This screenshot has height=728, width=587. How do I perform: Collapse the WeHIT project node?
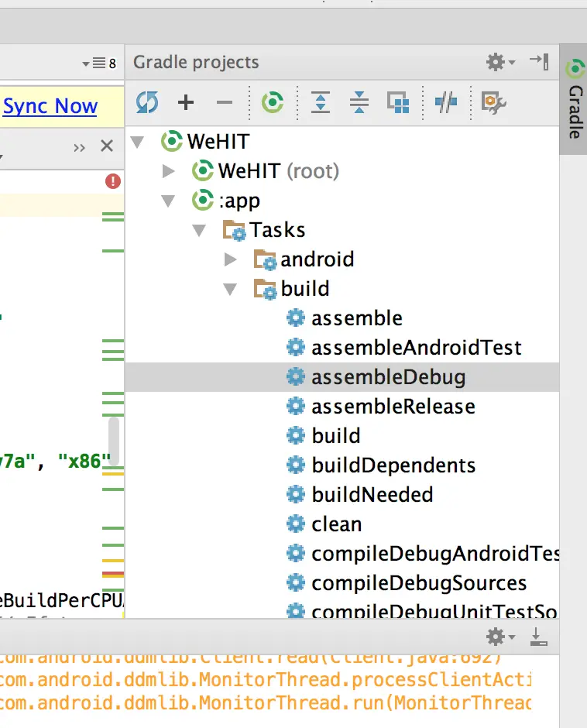point(138,142)
